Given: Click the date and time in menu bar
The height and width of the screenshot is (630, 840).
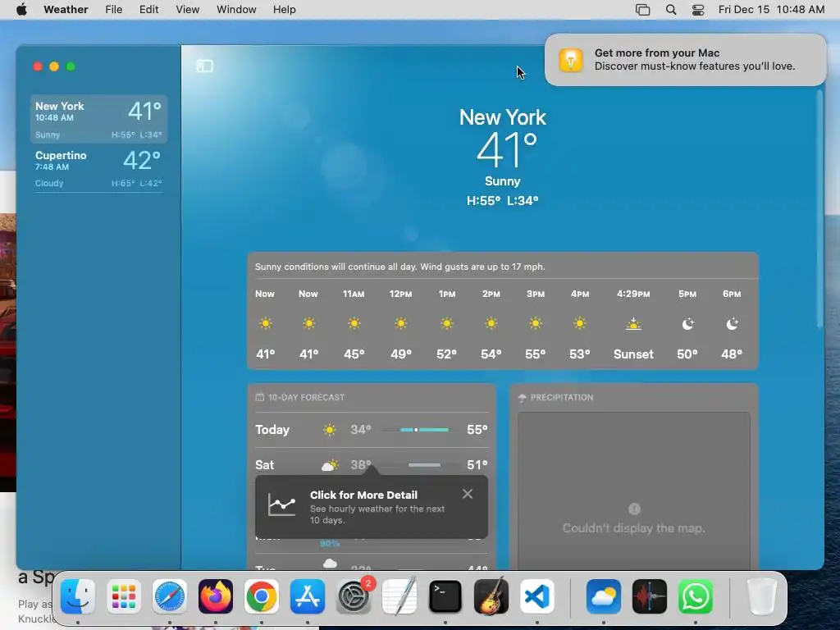Looking at the screenshot, I should (x=771, y=10).
